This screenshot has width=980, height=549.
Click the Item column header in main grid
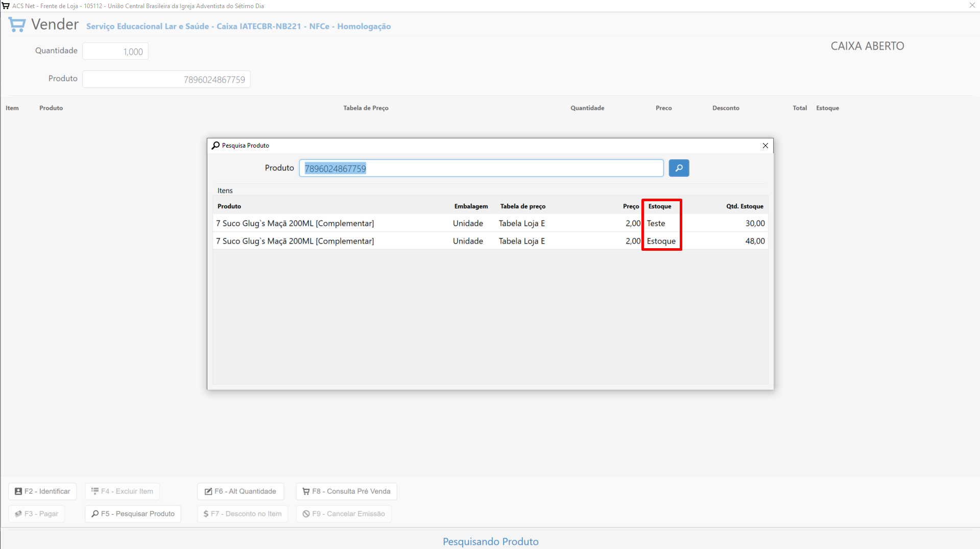pyautogui.click(x=12, y=108)
